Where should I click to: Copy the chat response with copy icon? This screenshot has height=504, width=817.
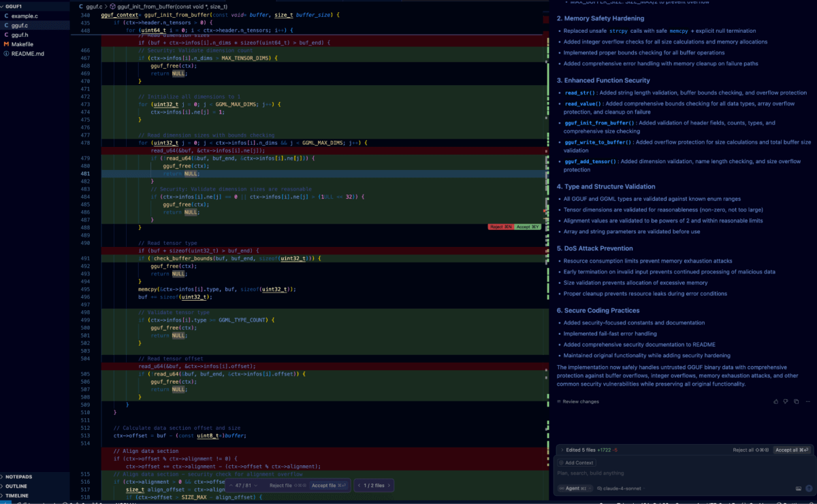point(796,401)
